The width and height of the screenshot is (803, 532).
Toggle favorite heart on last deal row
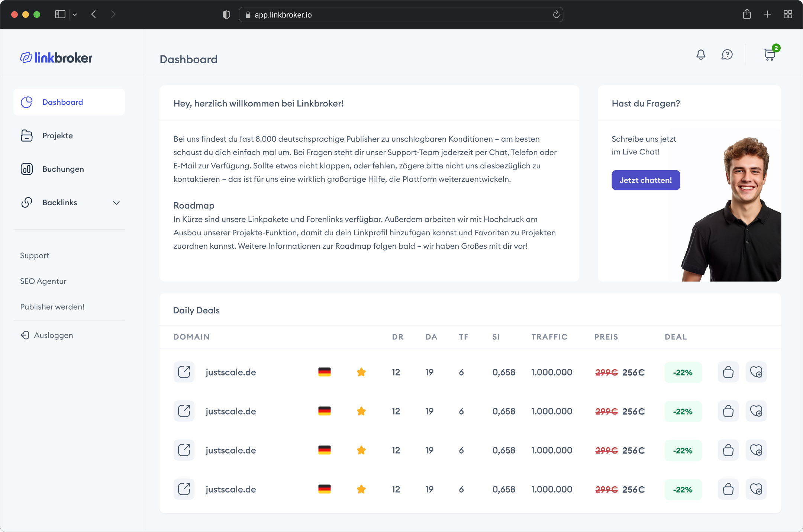(x=756, y=489)
